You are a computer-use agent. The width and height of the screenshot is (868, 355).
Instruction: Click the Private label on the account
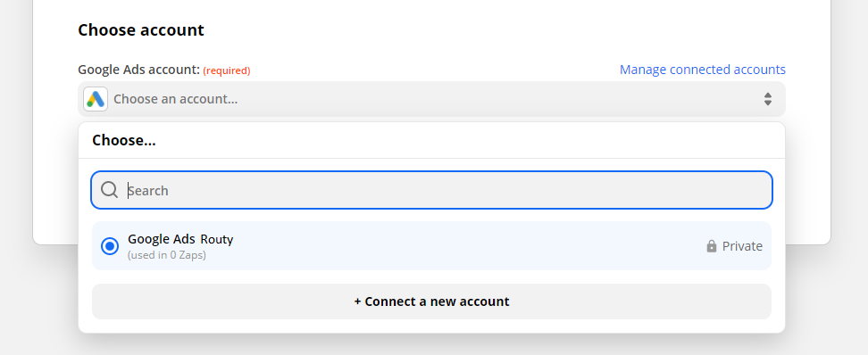click(x=742, y=246)
